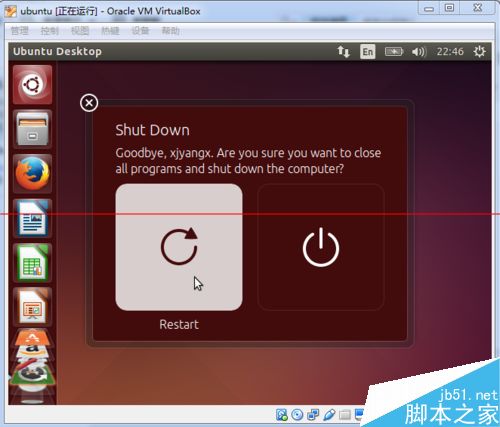500x427 pixels.
Task: Click the Ubuntu Desktop panel title
Action: 57,52
